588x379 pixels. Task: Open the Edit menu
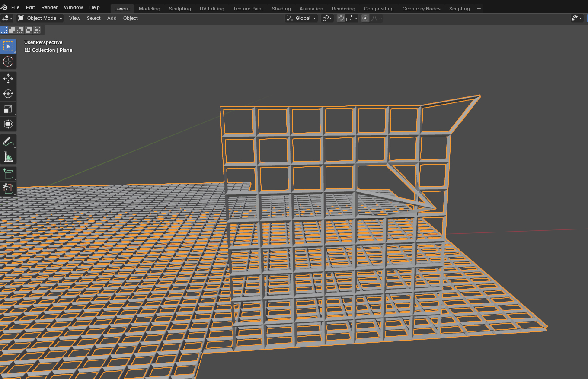click(30, 8)
